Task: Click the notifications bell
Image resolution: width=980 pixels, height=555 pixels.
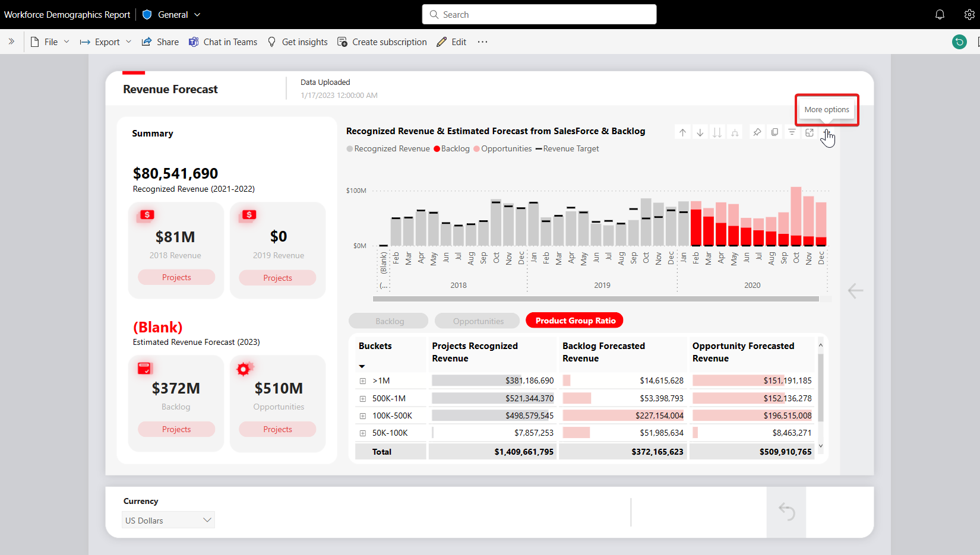Action: 940,14
